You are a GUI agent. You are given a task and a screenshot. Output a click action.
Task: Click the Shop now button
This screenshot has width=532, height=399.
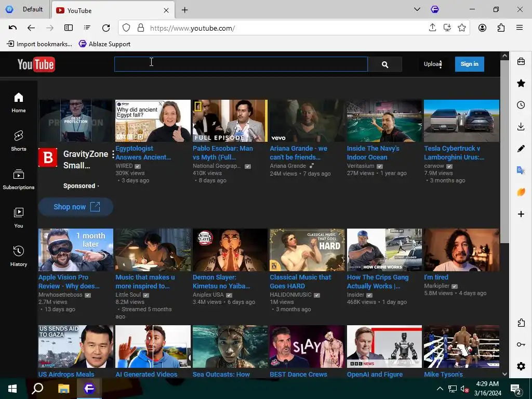[76, 207]
